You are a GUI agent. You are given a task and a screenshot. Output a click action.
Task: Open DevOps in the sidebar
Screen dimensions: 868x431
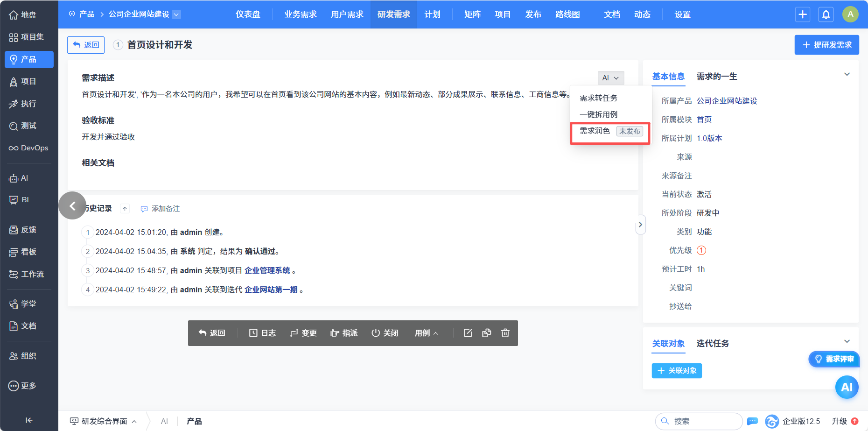tap(29, 148)
